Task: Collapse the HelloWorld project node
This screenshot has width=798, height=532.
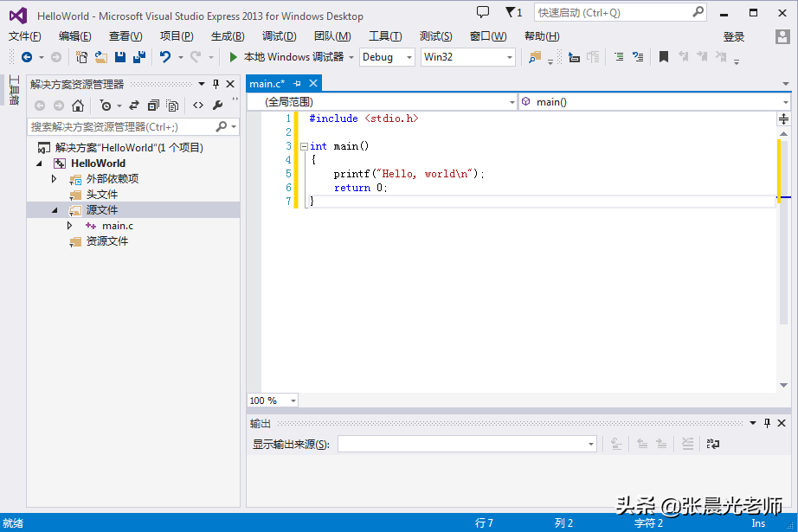Action: pos(39,163)
